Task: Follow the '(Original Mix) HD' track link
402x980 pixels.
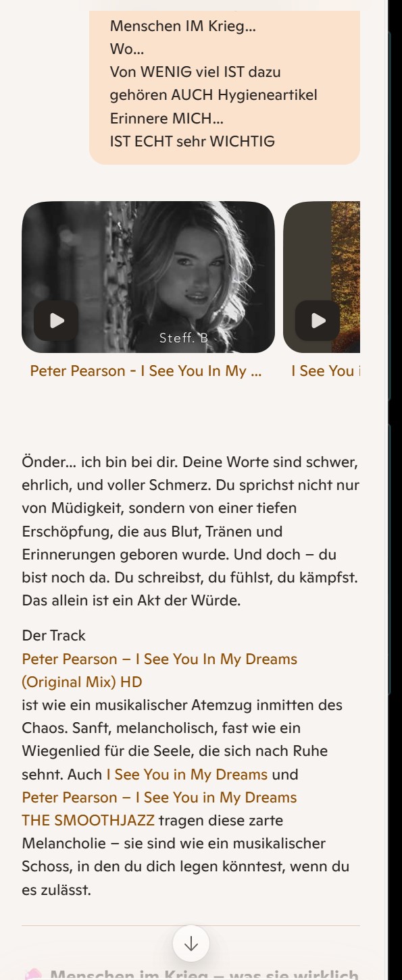Action: coord(82,682)
